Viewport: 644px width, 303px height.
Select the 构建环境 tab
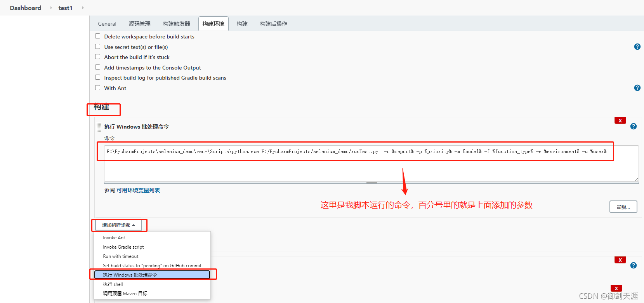[x=214, y=24]
